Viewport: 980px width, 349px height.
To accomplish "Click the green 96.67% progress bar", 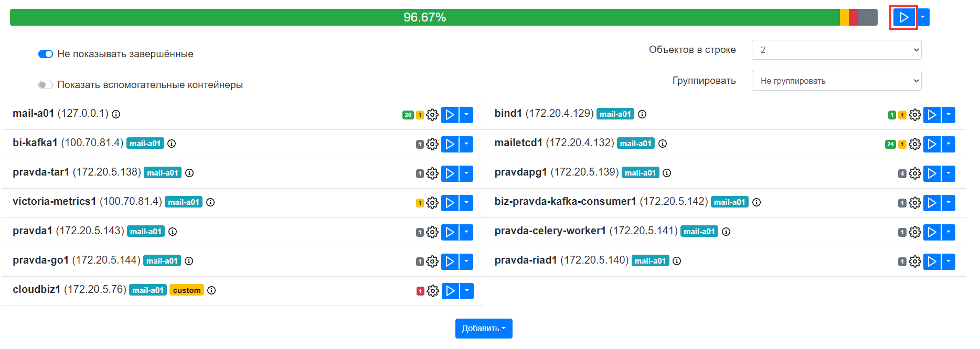I will (424, 17).
